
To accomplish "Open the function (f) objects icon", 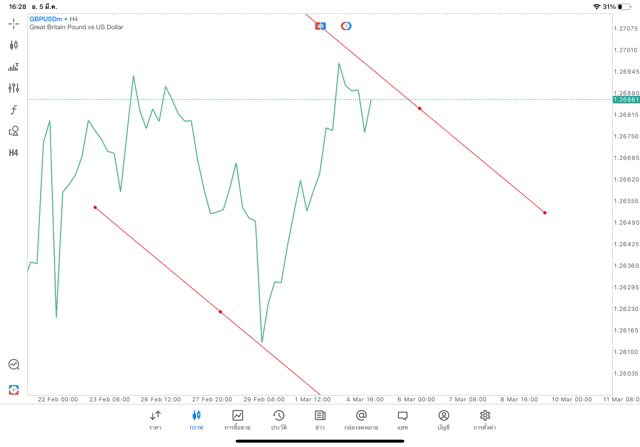I will pos(13,109).
